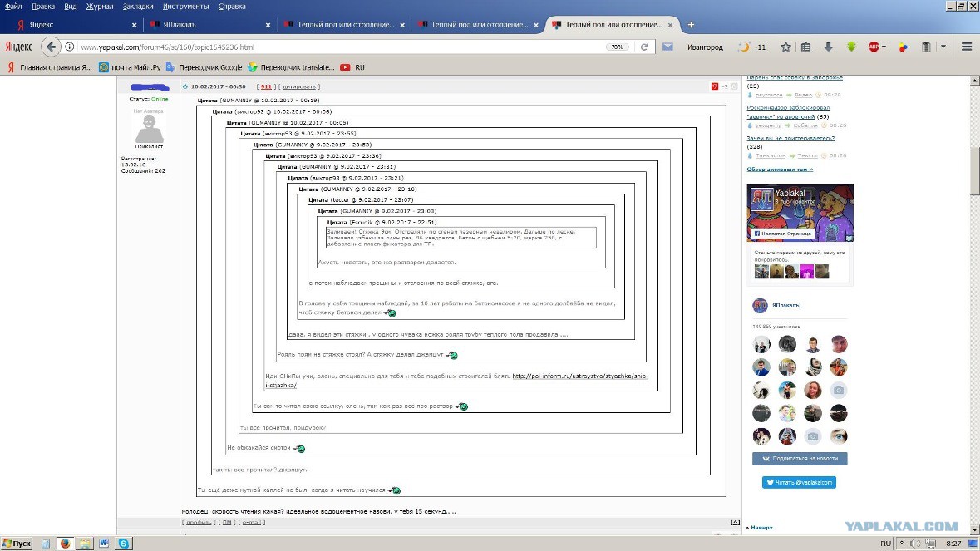Click the 70% zoom level indicator
980x551 pixels.
tap(618, 47)
